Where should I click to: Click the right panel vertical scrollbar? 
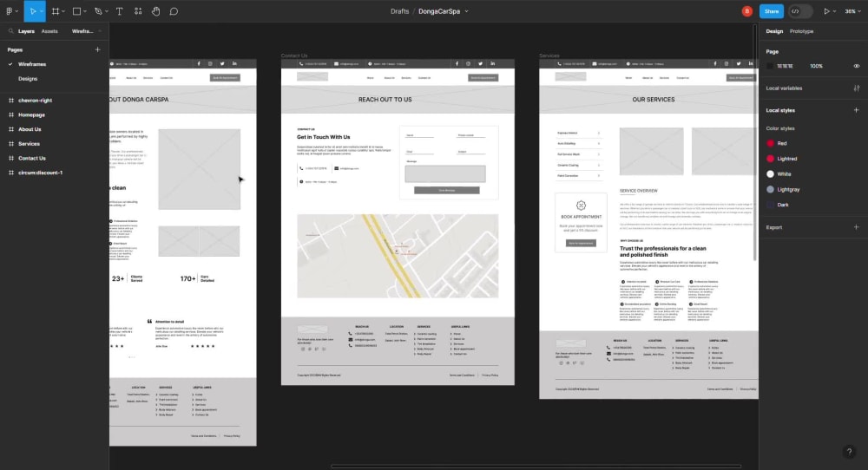(755, 143)
